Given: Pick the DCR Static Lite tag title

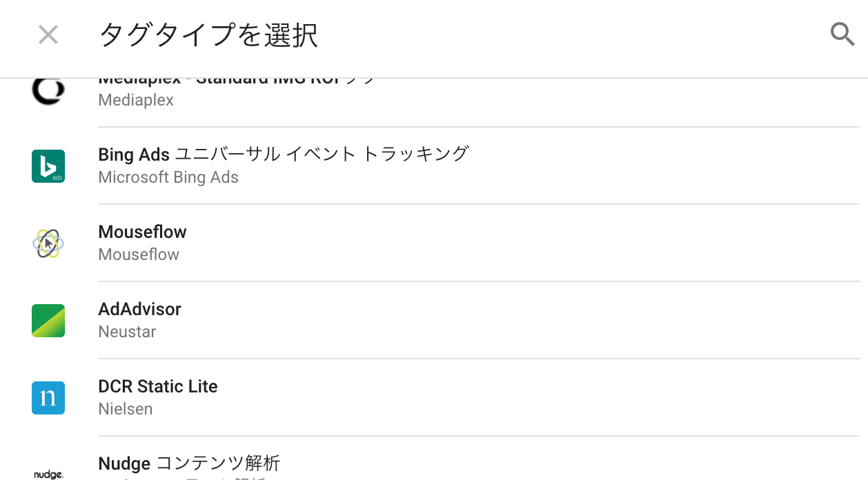Looking at the screenshot, I should 158,386.
